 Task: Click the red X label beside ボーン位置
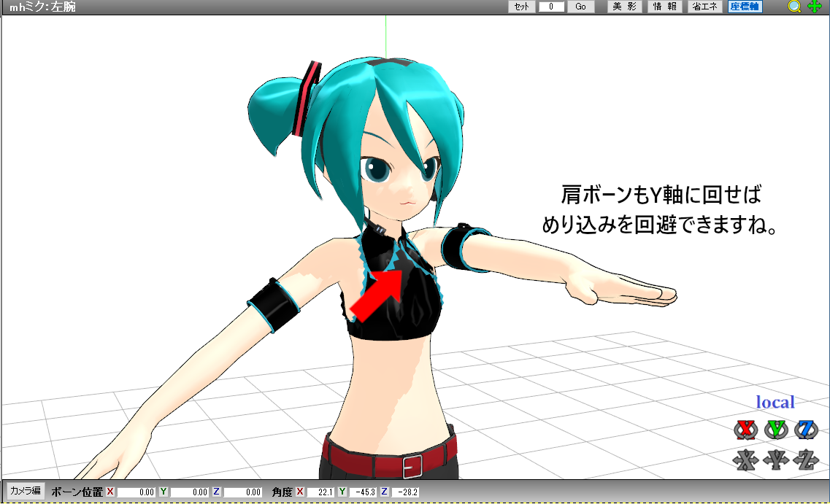pyautogui.click(x=110, y=492)
